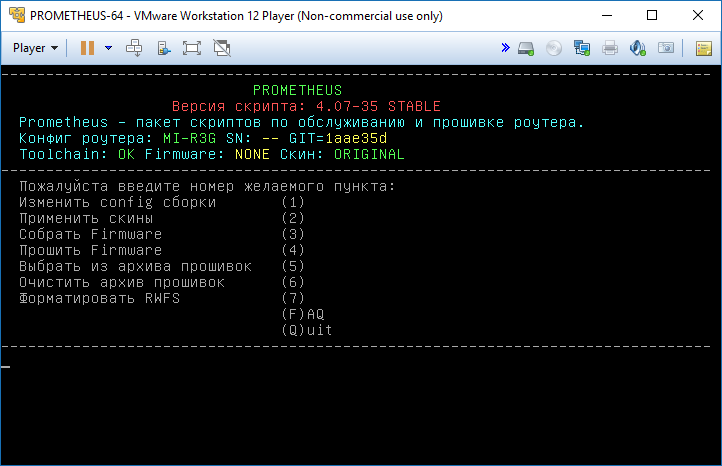Image resolution: width=722 pixels, height=466 pixels.
Task: Click the (F)AQ entry in terminal menu
Action: click(303, 314)
